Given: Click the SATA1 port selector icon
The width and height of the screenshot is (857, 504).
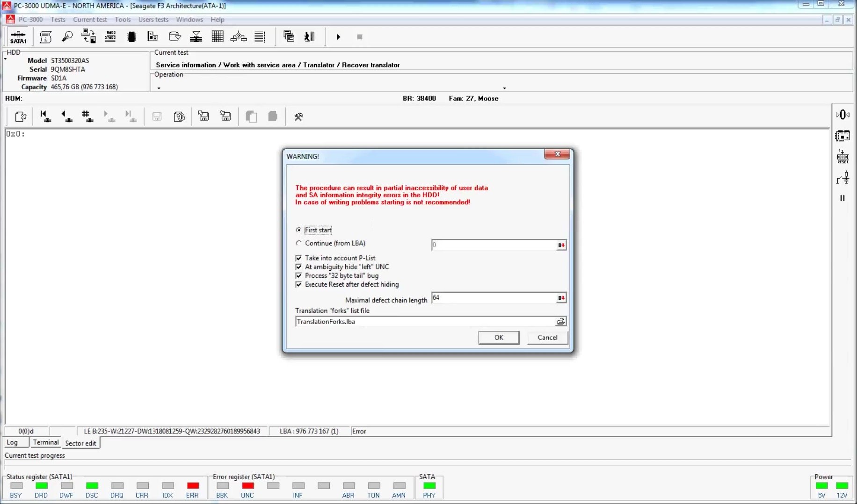Looking at the screenshot, I should 18,37.
